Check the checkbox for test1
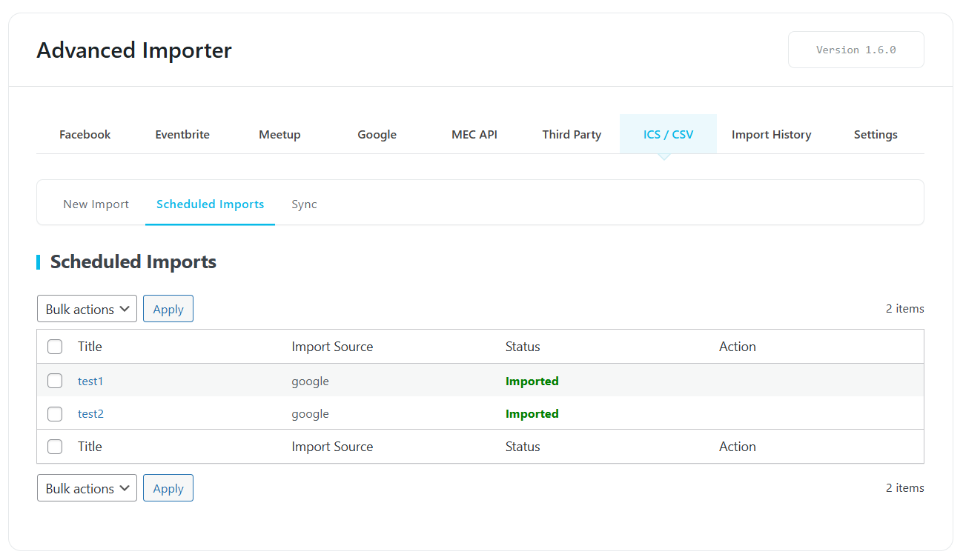Image resolution: width=963 pixels, height=560 pixels. [55, 381]
